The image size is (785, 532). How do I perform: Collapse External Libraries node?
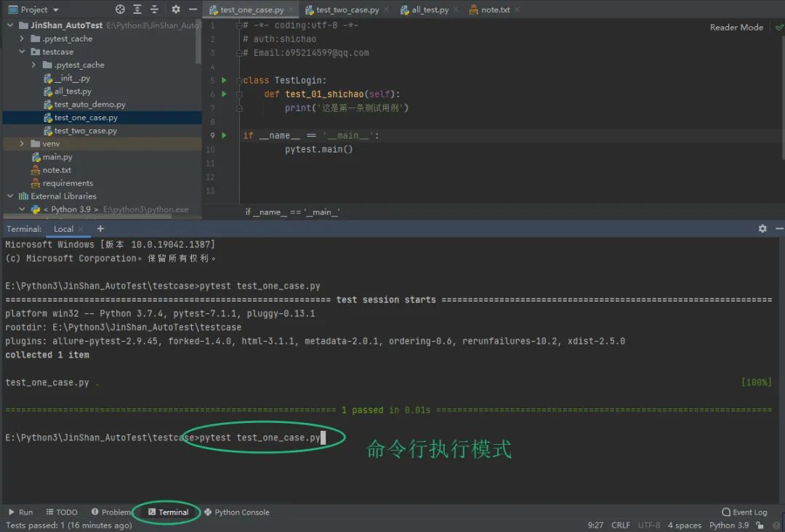click(x=10, y=196)
